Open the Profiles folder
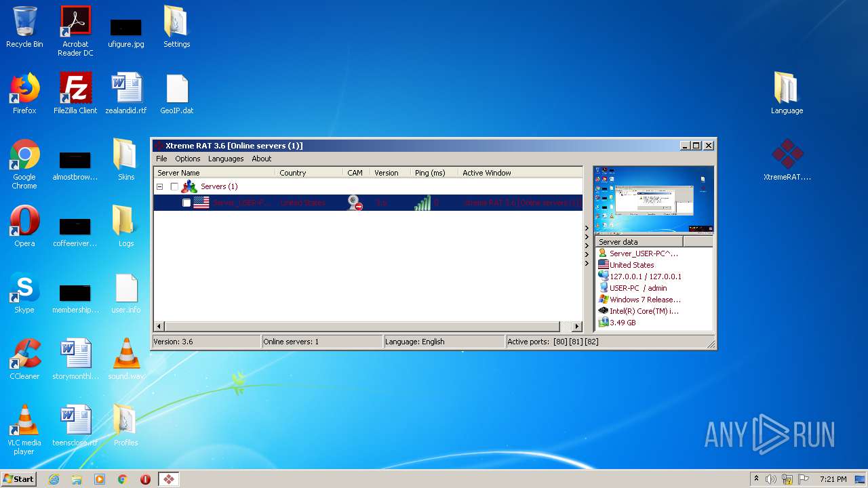 point(126,426)
